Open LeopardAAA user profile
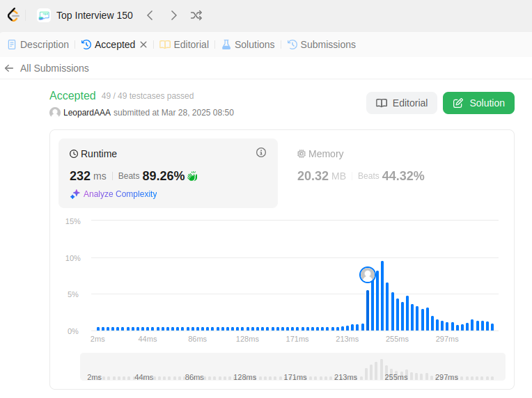Viewport: 532px width, 398px height. click(87, 113)
